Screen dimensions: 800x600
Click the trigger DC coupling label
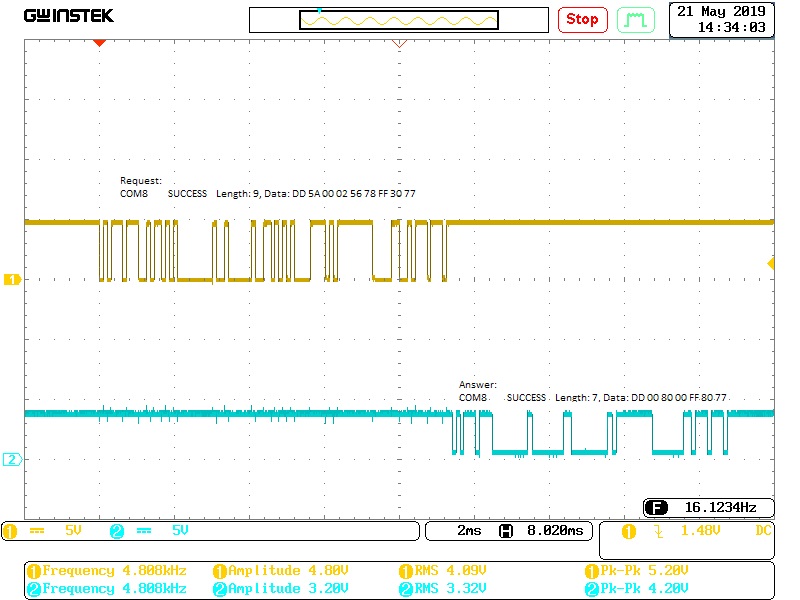762,531
